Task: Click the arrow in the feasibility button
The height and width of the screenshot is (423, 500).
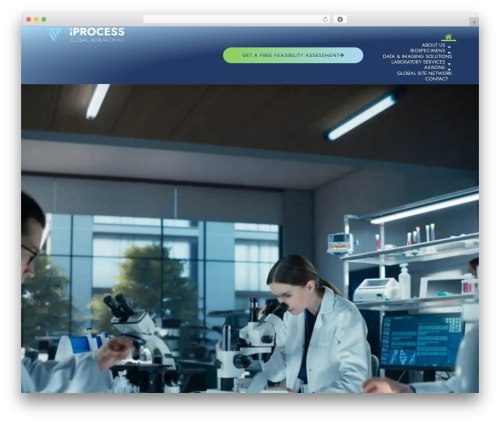Action: 342,55
